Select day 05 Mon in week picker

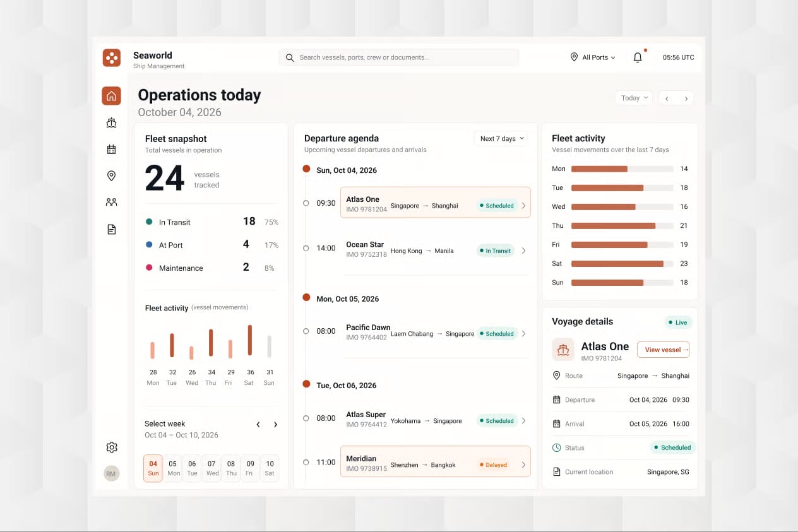point(173,468)
